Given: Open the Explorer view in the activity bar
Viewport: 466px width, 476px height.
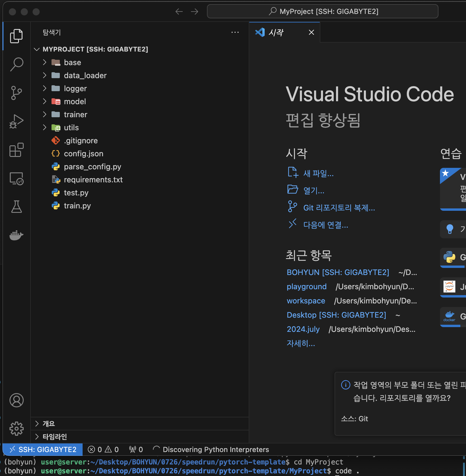Looking at the screenshot, I should tap(16, 36).
